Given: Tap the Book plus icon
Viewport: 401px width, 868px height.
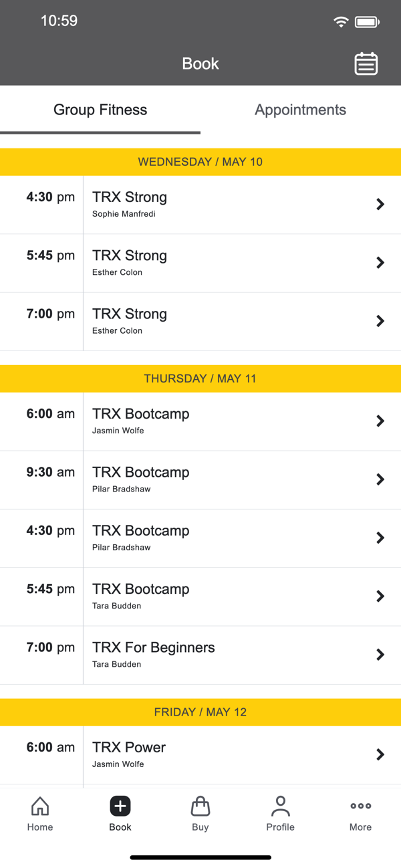Looking at the screenshot, I should click(x=120, y=806).
